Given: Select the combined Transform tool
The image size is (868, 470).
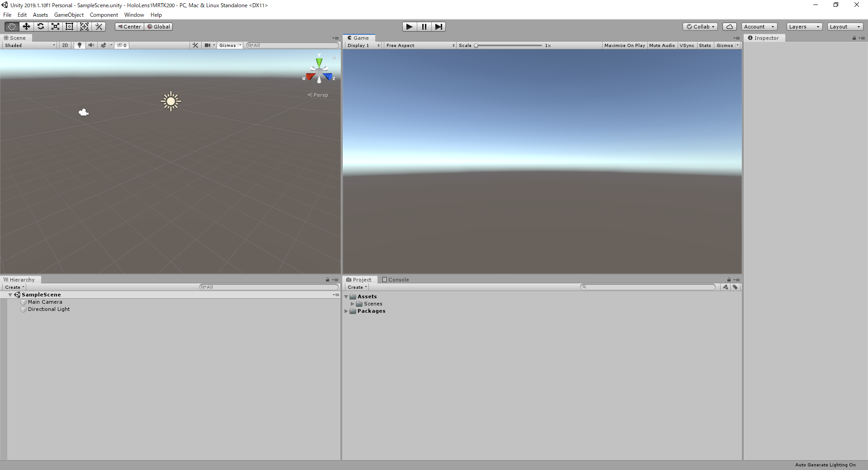Looking at the screenshot, I should click(x=84, y=27).
